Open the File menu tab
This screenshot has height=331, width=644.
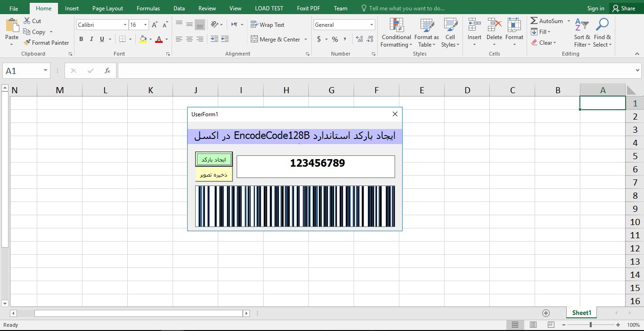coord(14,8)
